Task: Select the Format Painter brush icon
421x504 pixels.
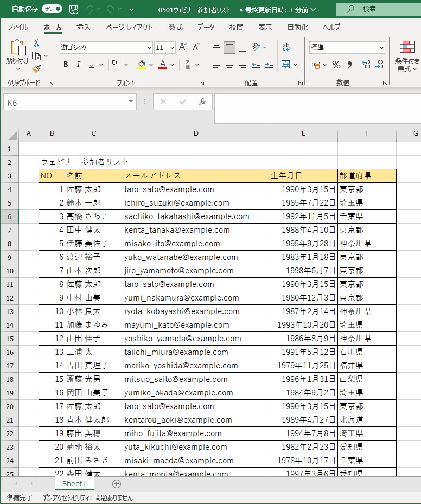Action: coord(36,68)
